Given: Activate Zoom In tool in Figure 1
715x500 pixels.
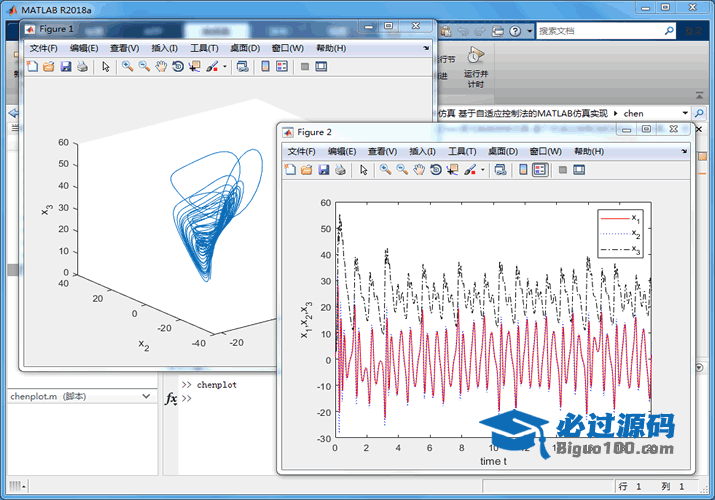Looking at the screenshot, I should tap(127, 67).
